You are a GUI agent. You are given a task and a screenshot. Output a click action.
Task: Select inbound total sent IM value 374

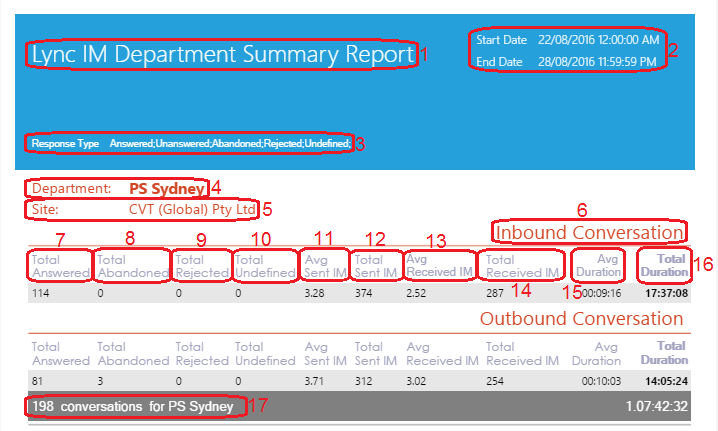pos(364,294)
